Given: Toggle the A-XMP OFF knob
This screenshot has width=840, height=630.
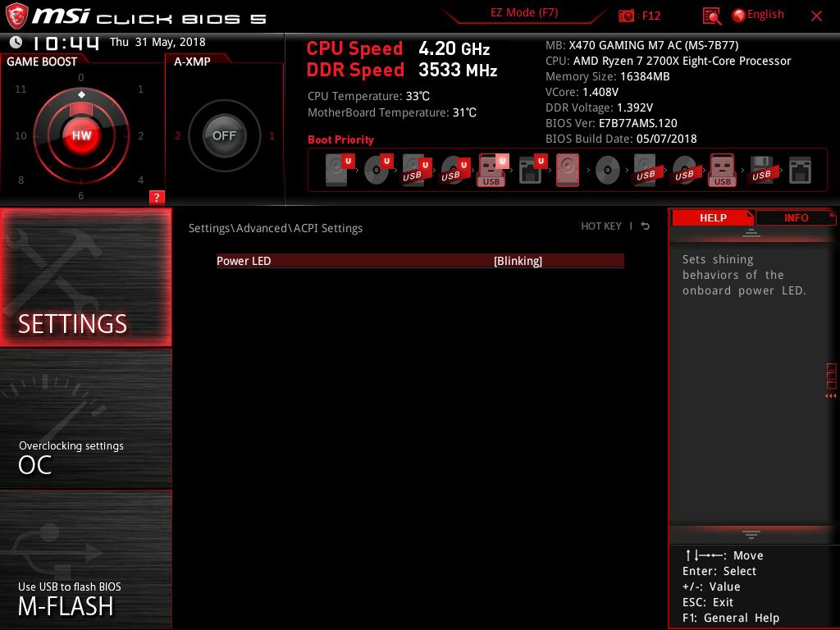Looking at the screenshot, I should point(224,135).
